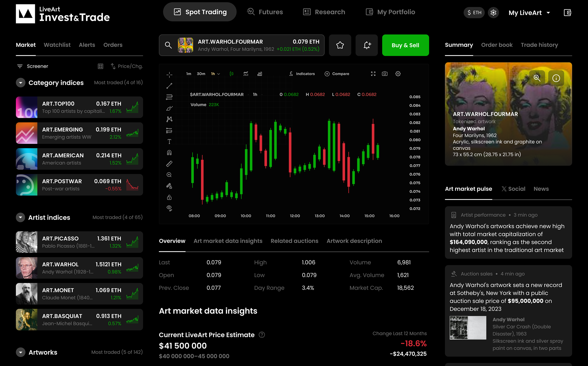
Task: Select the ART.TOP100 index row
Action: [x=79, y=107]
